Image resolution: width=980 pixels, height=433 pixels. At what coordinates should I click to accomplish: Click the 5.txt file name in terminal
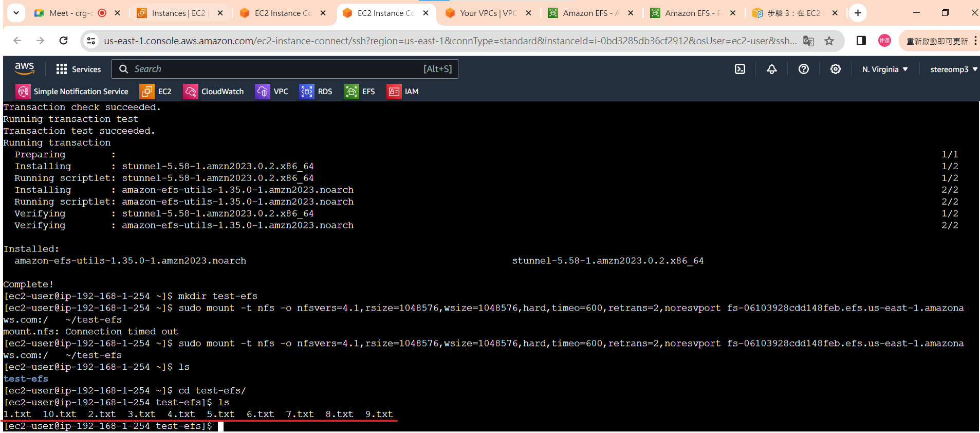click(221, 414)
